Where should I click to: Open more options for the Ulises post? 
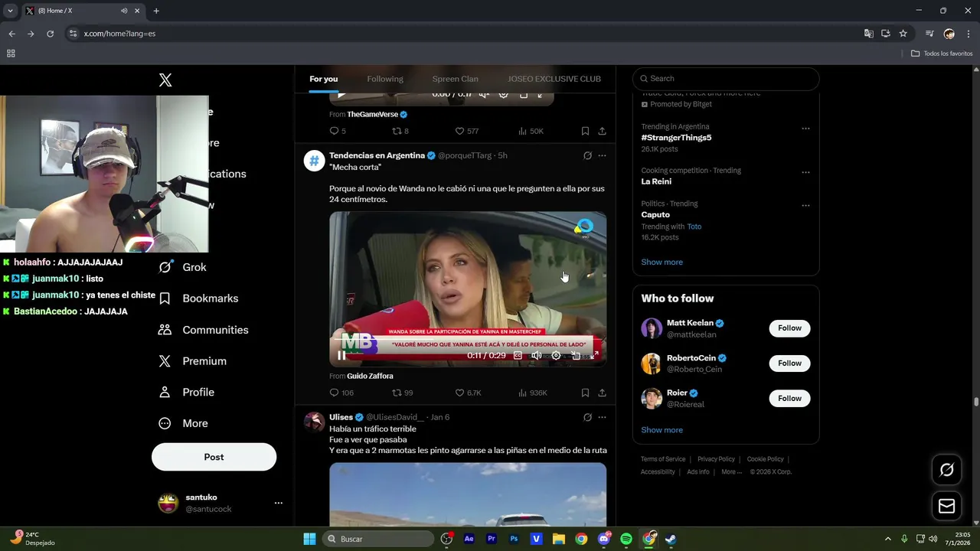pos(602,417)
